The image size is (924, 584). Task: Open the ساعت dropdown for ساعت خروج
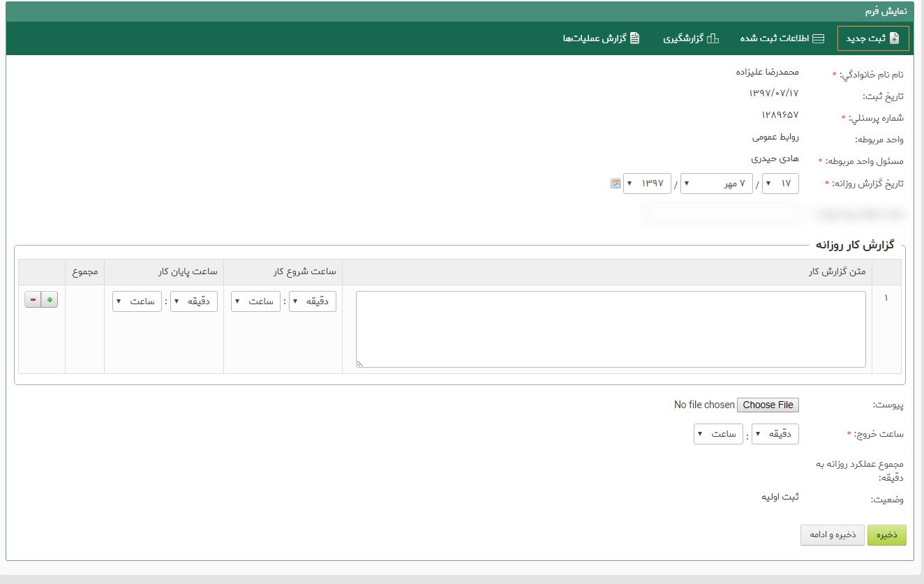click(x=718, y=433)
